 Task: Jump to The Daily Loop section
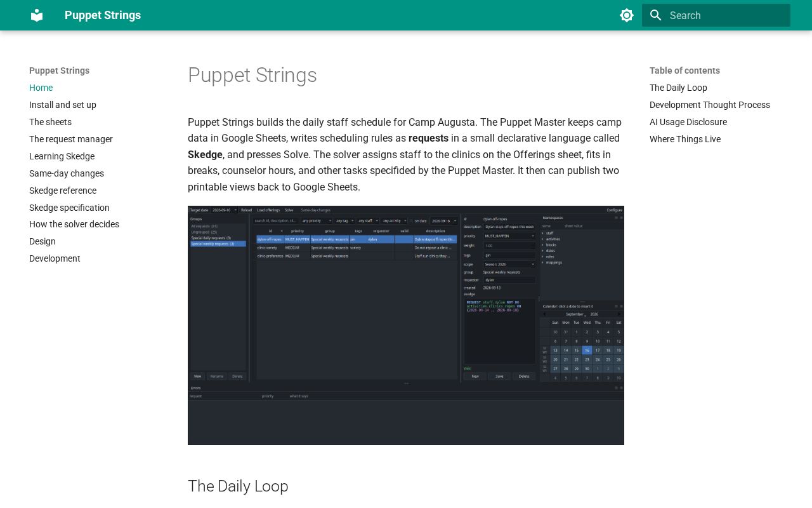pos(678,88)
